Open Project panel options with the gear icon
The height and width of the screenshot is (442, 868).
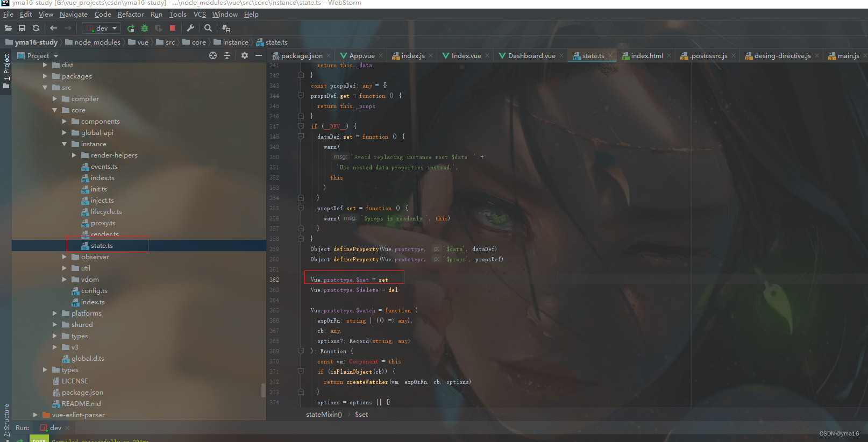point(245,55)
